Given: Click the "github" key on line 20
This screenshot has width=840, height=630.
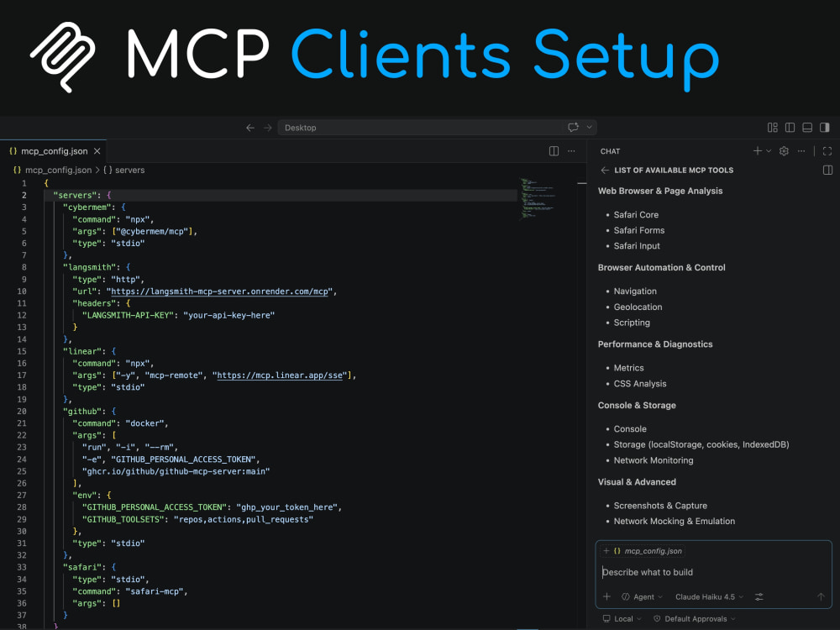Looking at the screenshot, I should click(x=82, y=412).
